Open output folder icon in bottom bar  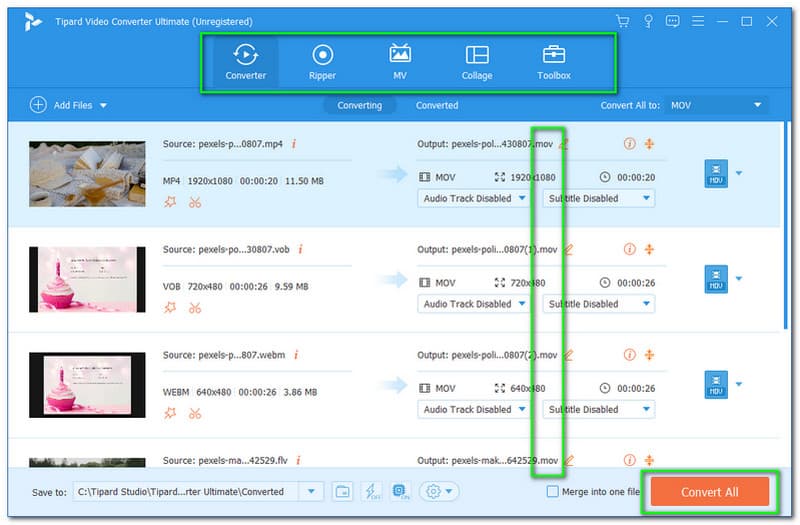point(342,491)
